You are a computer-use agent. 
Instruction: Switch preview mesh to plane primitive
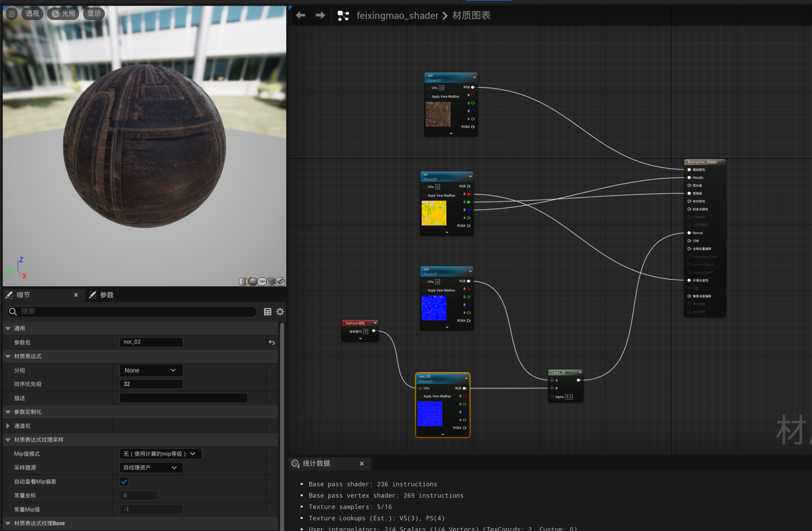(x=262, y=281)
